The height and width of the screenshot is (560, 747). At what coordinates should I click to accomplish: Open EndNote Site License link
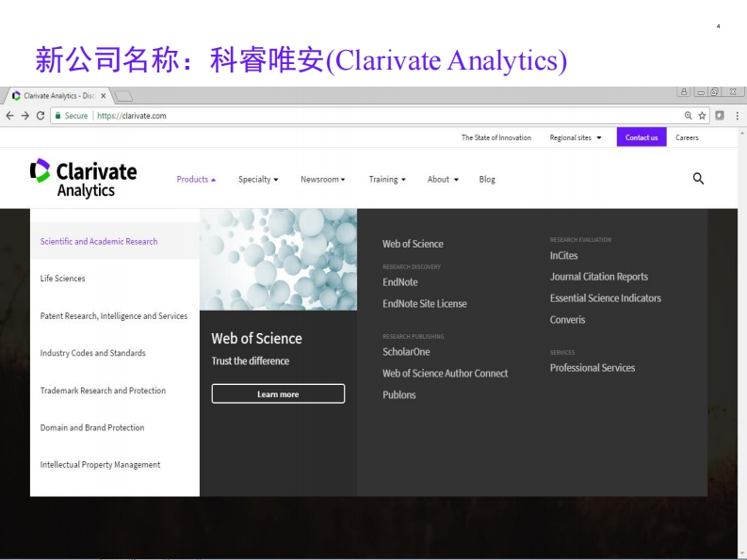tap(425, 304)
